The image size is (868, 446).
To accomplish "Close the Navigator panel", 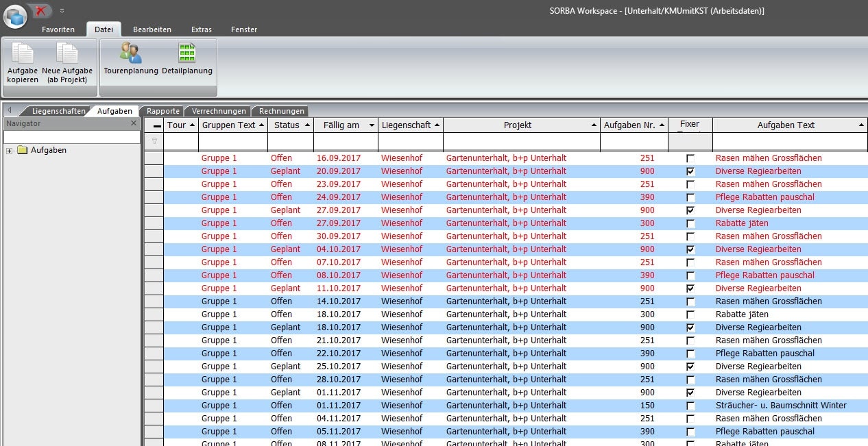I will point(134,123).
